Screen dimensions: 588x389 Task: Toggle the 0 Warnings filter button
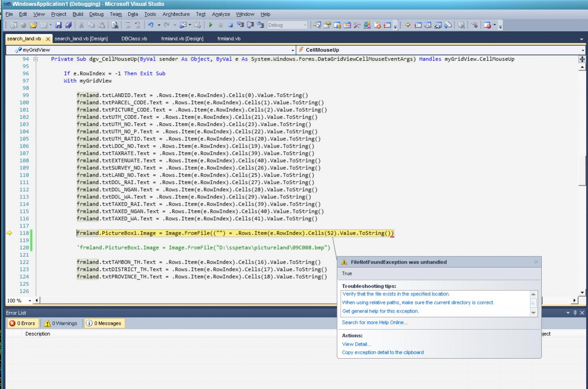point(59,323)
